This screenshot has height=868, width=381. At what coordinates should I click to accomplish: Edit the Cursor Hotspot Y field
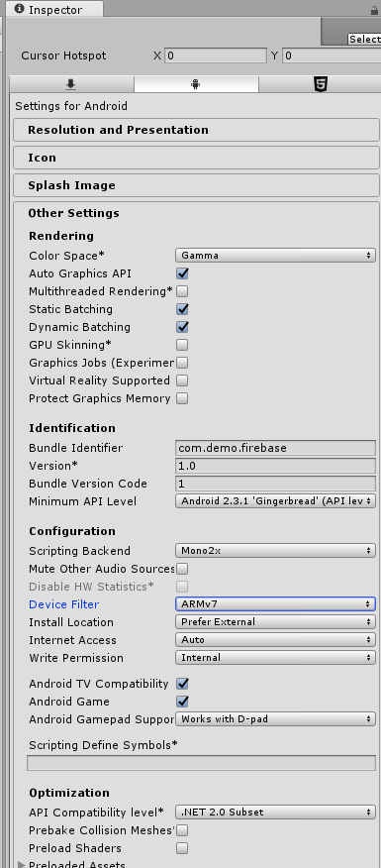(332, 55)
